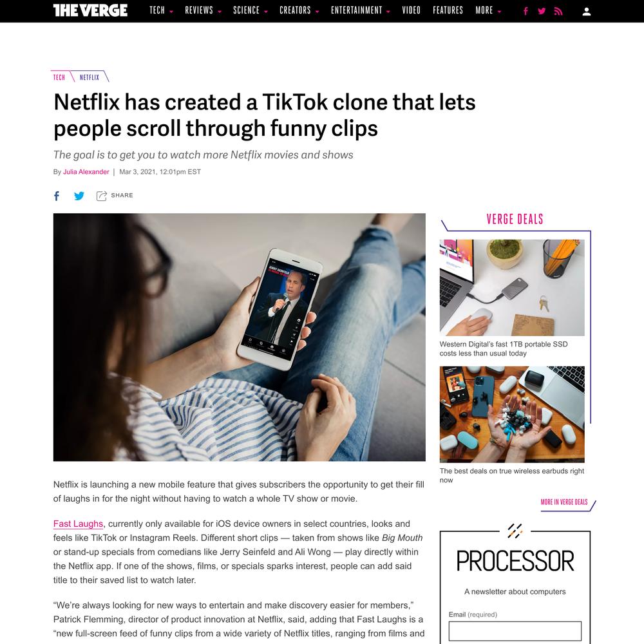Open The Verge Twitter icon in header

pyautogui.click(x=542, y=11)
